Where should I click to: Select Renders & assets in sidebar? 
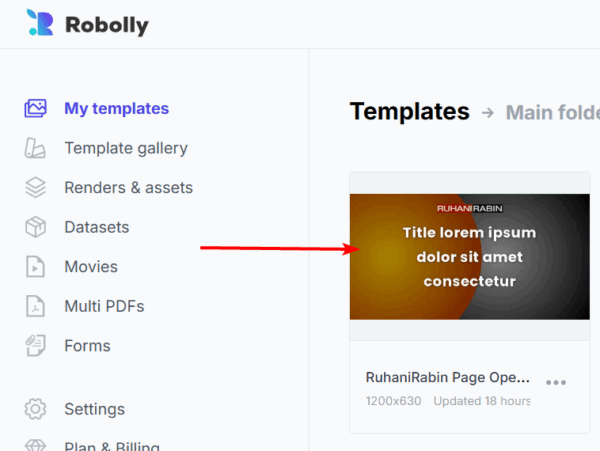coord(128,188)
